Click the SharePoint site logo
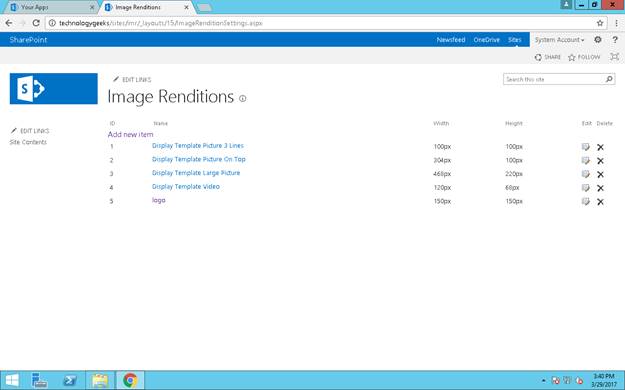625x390 pixels. point(53,89)
